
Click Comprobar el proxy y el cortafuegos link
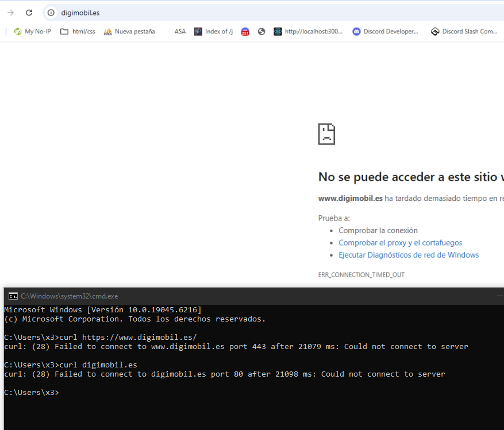click(x=400, y=243)
